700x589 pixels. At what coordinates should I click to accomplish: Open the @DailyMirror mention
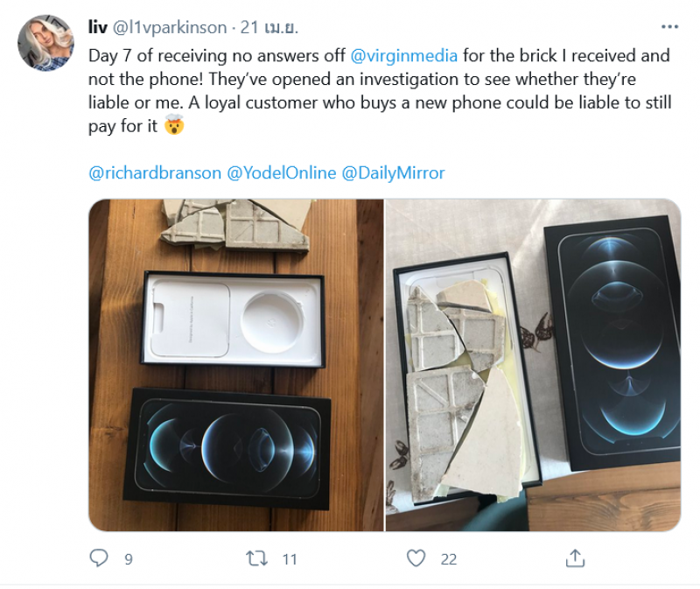click(393, 172)
